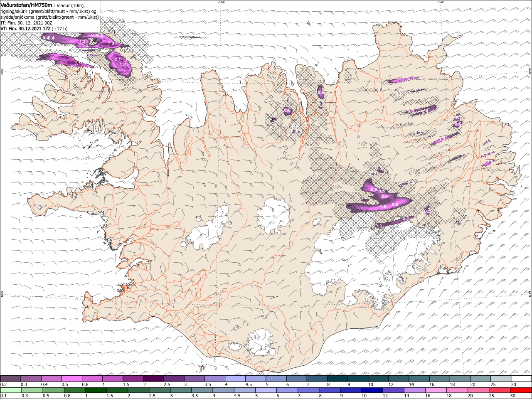Click the Veðurstofan/HM750m title text

(26, 5)
